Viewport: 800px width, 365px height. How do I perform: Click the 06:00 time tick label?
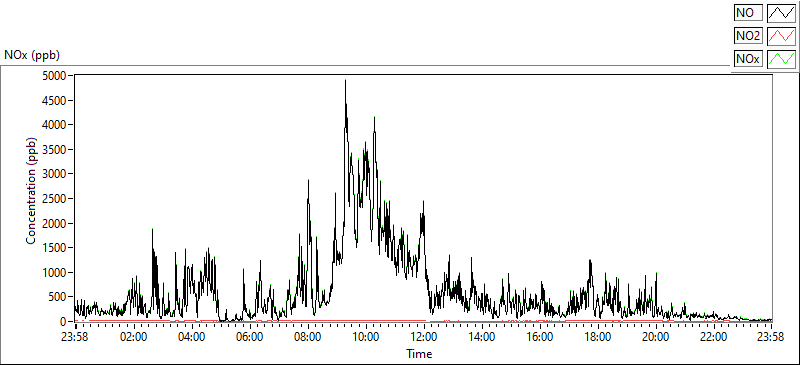[250, 337]
